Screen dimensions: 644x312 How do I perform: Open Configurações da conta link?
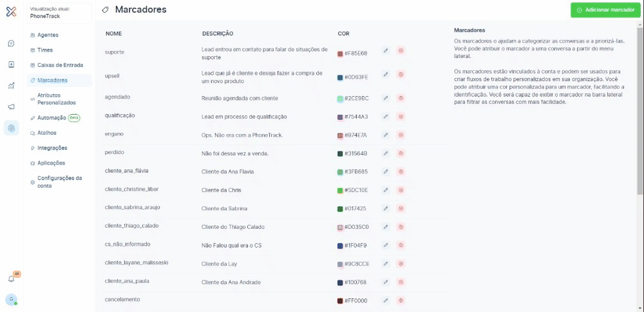59,182
